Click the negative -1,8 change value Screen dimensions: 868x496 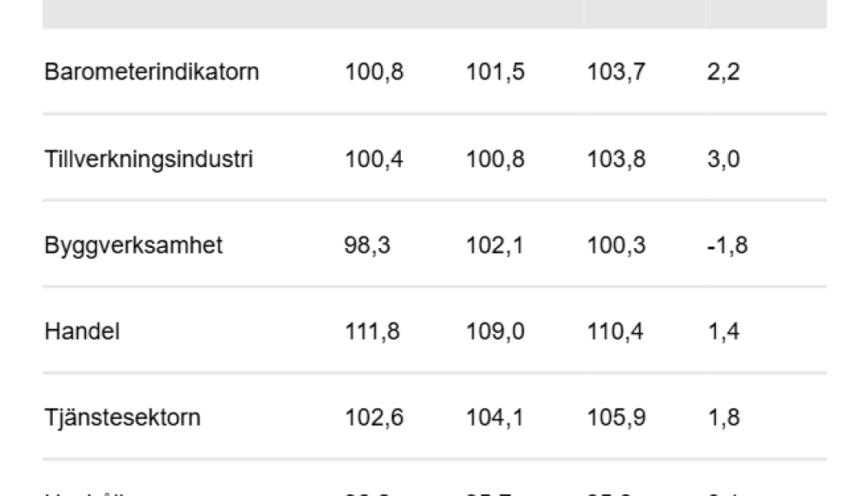[727, 246]
